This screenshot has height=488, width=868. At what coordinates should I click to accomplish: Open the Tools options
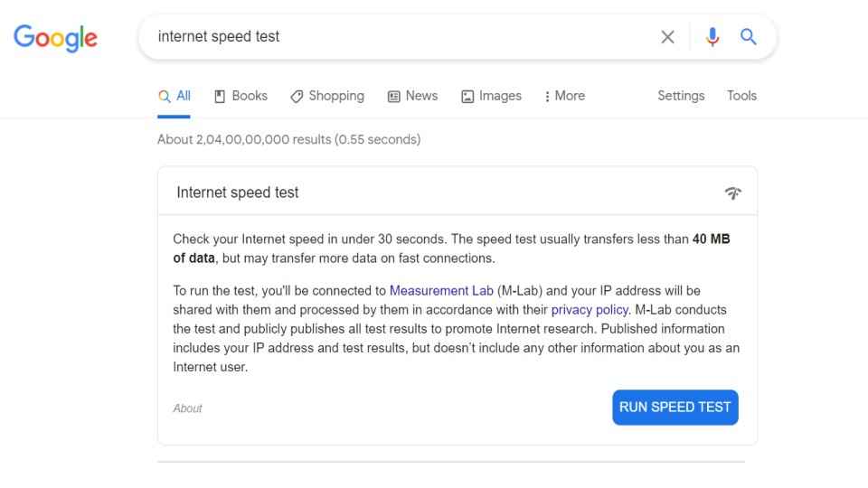point(741,96)
